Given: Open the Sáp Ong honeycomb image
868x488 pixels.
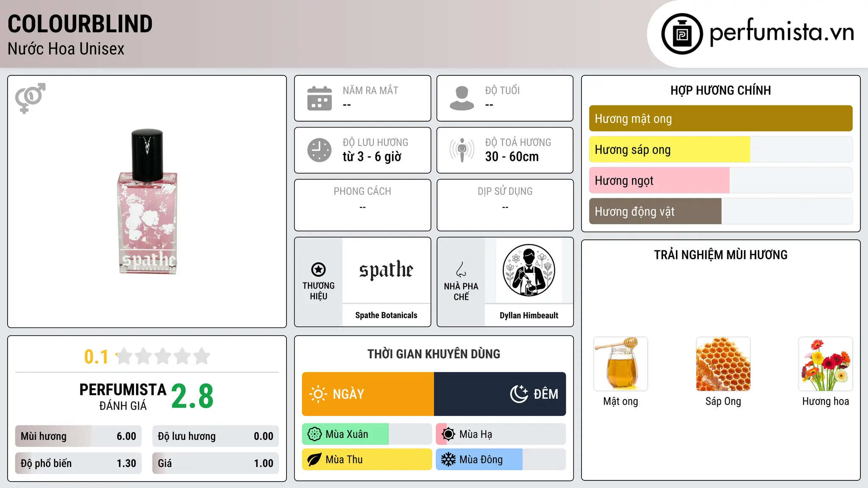Looking at the screenshot, I should (723, 364).
